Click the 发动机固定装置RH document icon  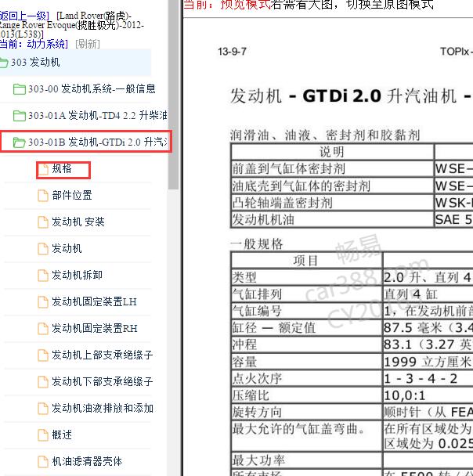pos(43,329)
